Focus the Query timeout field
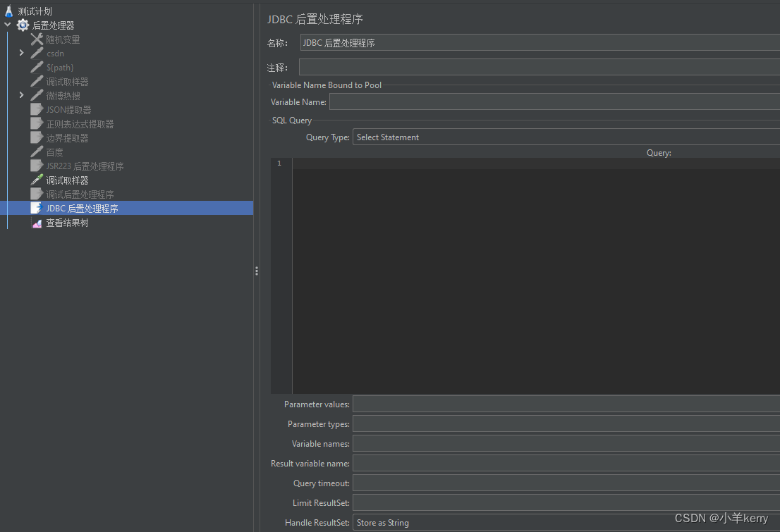The height and width of the screenshot is (532, 780). [566, 483]
